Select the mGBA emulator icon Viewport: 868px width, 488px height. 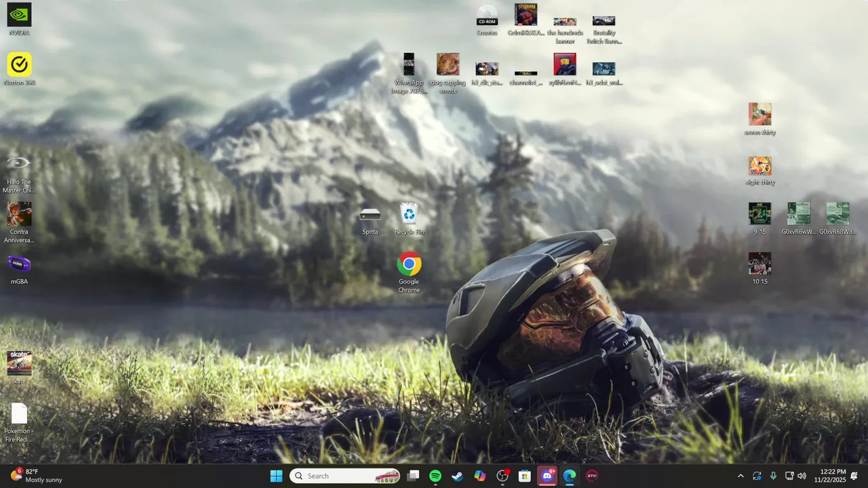(x=19, y=268)
